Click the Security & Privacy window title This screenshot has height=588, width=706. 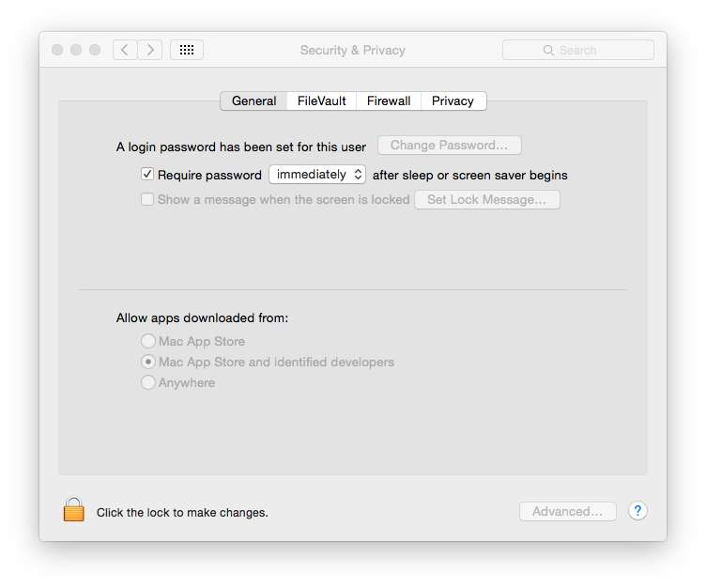point(353,50)
